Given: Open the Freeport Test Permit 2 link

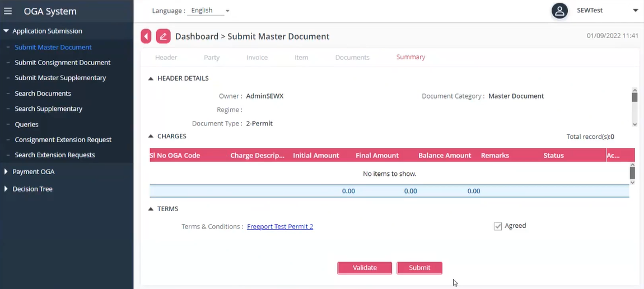Looking at the screenshot, I should (x=280, y=227).
